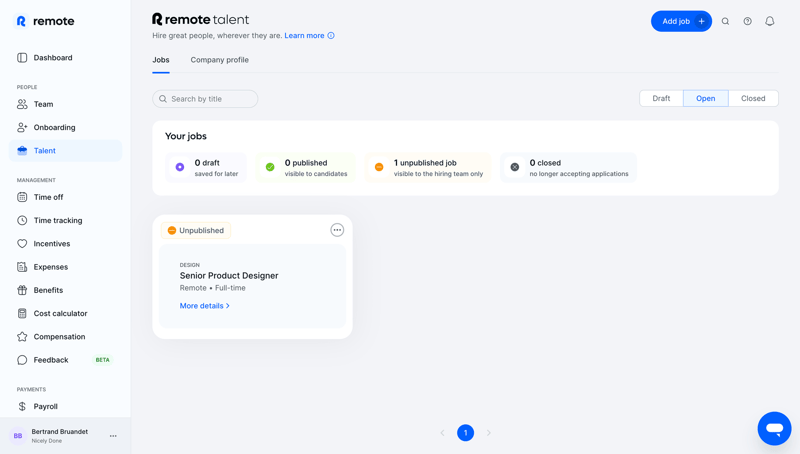Click the Time off calendar icon
The height and width of the screenshot is (454, 800).
(22, 197)
